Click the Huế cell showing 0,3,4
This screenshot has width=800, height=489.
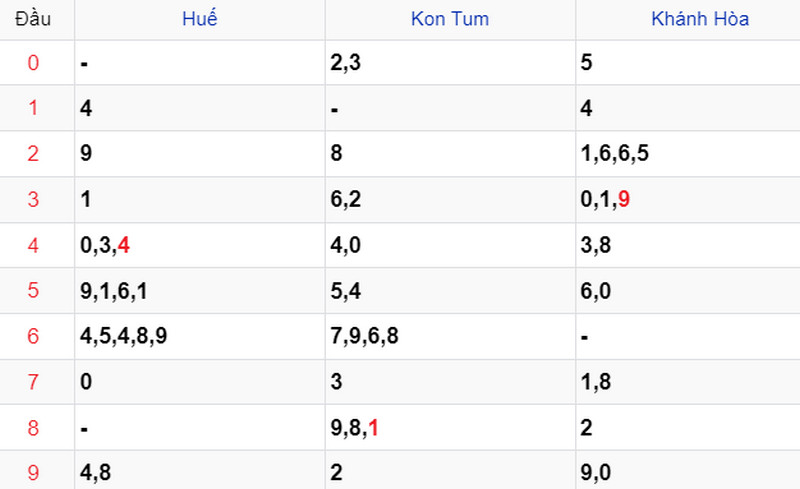coord(200,245)
